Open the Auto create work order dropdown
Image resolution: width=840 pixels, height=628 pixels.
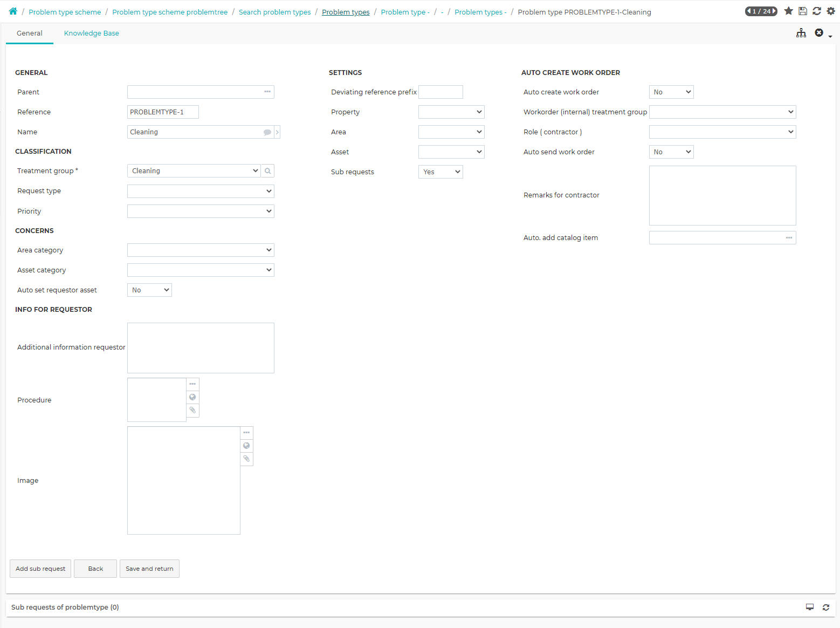671,92
